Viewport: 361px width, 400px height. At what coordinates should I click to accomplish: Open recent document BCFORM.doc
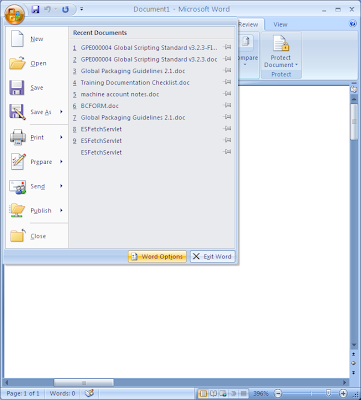pos(145,106)
